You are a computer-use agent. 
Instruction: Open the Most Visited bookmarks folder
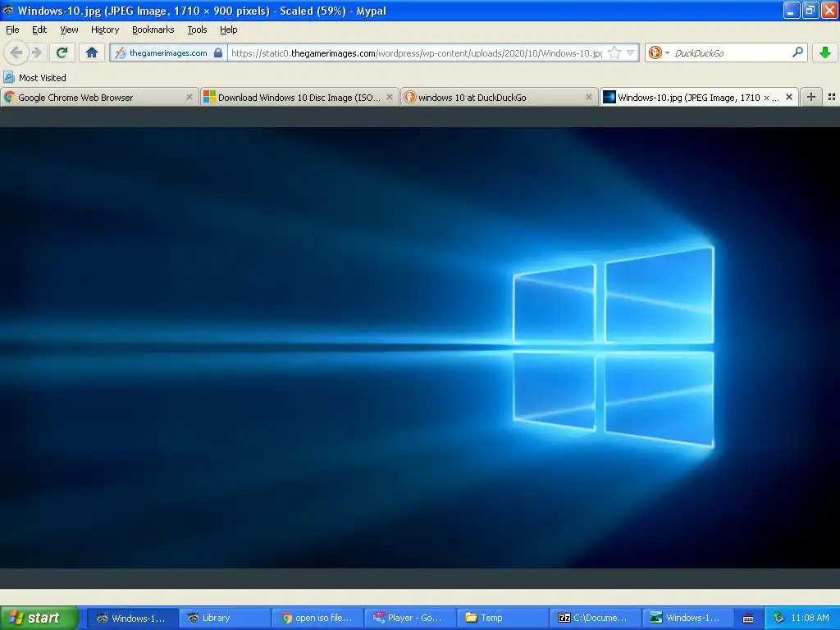(x=35, y=78)
